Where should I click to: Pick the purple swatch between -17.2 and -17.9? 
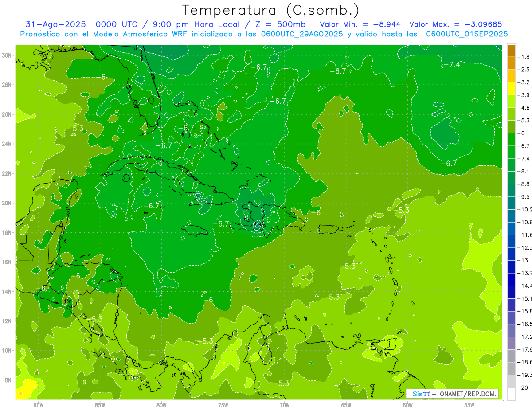[511, 343]
